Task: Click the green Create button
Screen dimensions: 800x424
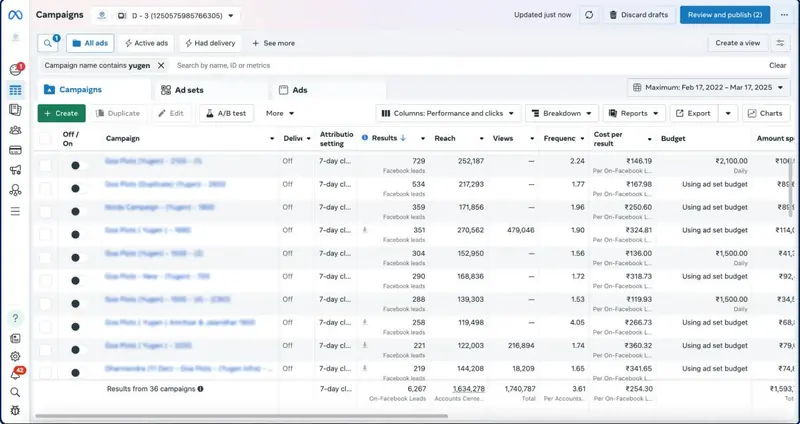Action: point(62,113)
